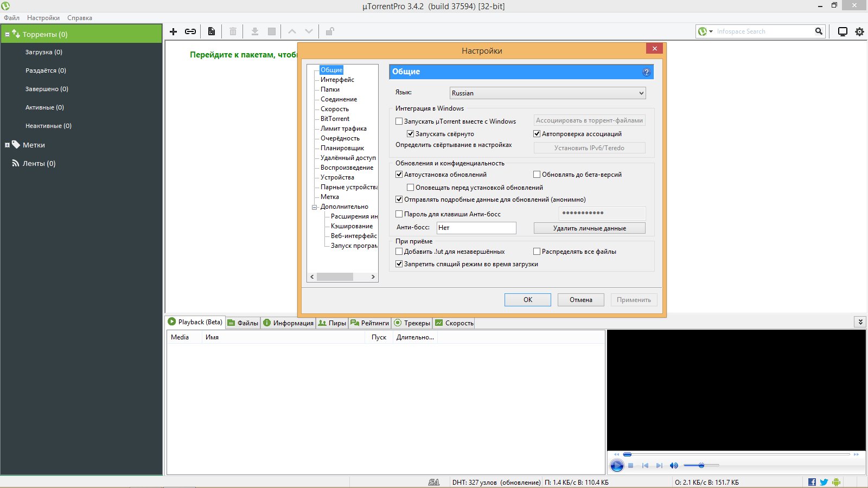Open remote monitor icon in toolbar

point(843,31)
